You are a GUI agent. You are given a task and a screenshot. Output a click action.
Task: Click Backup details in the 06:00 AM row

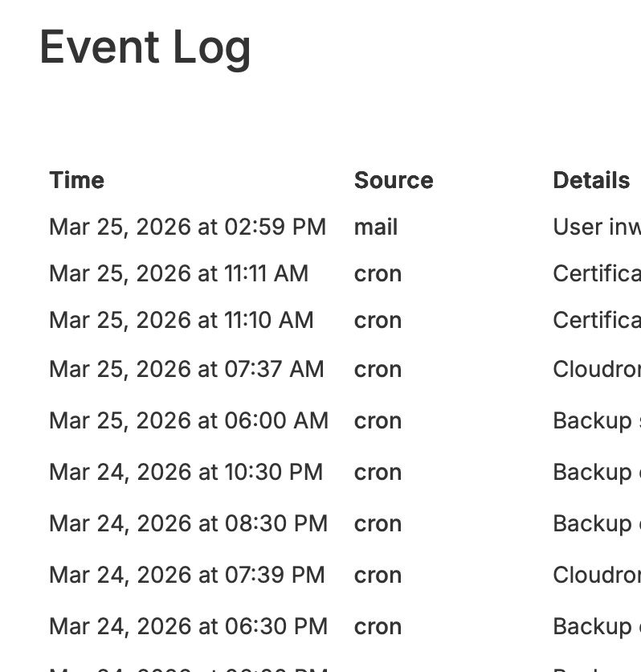tap(594, 421)
